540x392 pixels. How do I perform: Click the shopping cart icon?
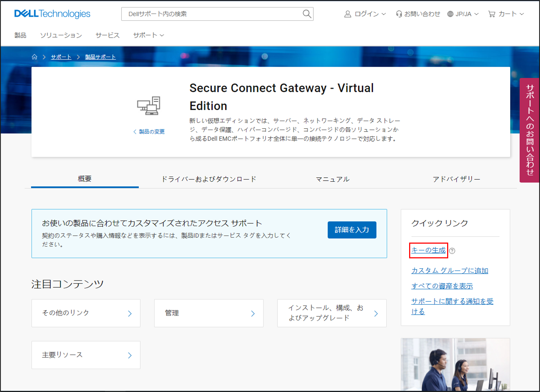click(492, 14)
